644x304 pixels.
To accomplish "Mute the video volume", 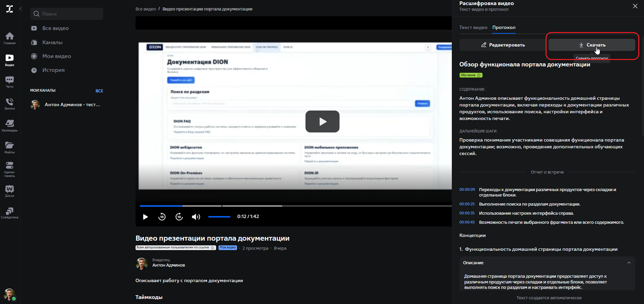I will pos(196,217).
